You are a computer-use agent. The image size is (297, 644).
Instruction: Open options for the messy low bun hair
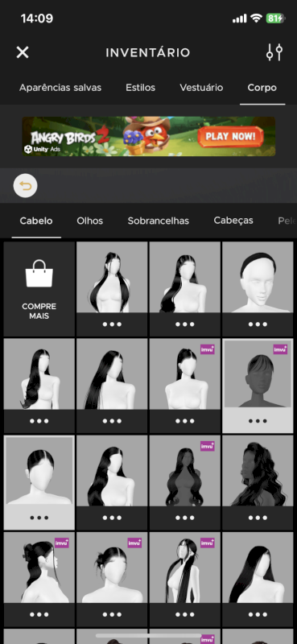pos(112,615)
